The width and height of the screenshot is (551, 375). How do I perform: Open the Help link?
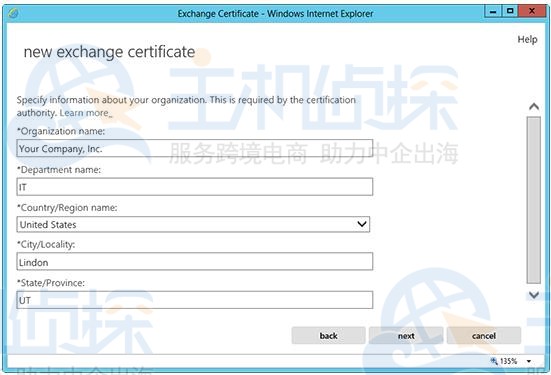[527, 39]
